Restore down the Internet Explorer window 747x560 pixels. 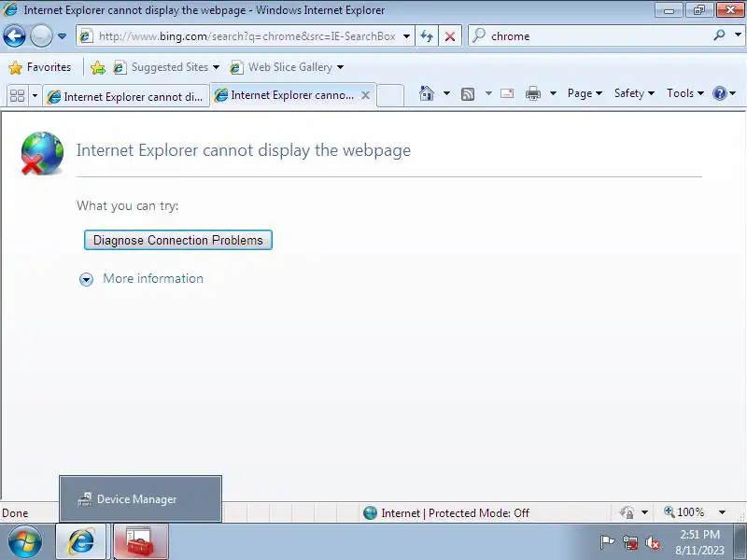tap(698, 9)
